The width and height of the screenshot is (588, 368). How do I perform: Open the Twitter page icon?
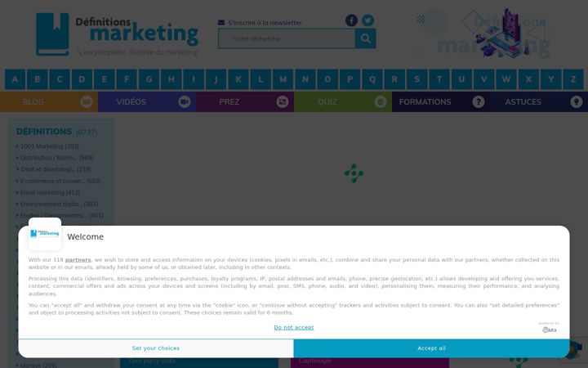[367, 20]
